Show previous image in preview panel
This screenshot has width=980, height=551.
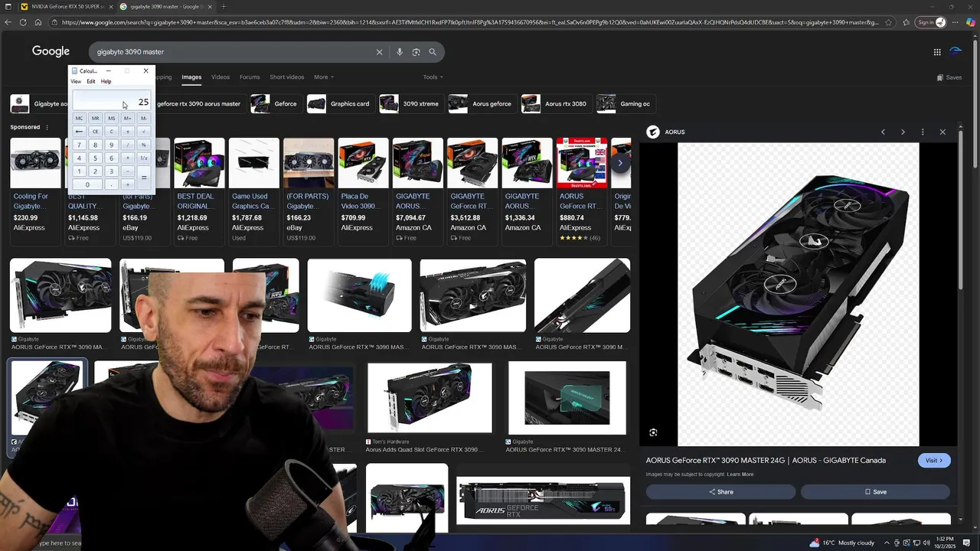883,132
